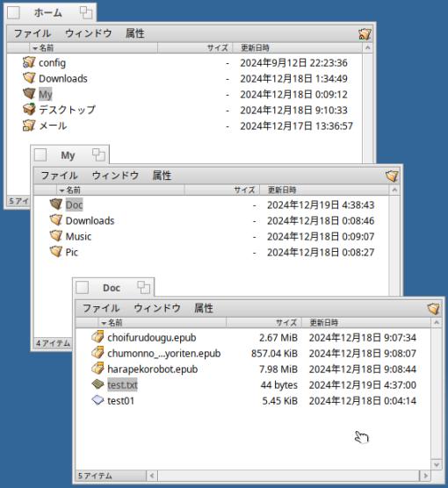Sort by サイズ column in Doc window

coord(264,323)
